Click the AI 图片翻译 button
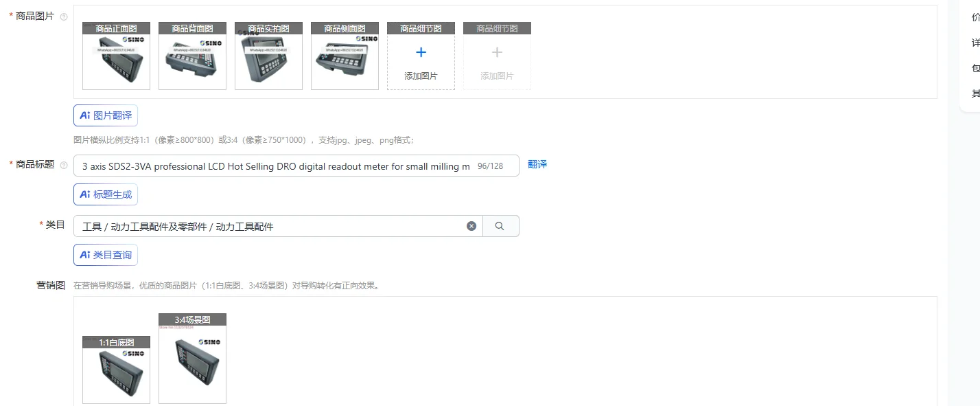This screenshot has width=980, height=406. (x=106, y=115)
